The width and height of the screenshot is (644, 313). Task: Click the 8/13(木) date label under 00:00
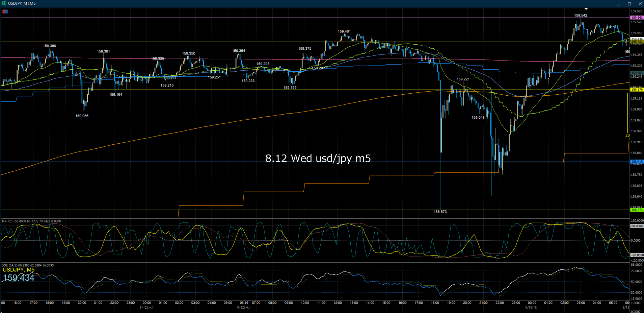tap(532, 307)
